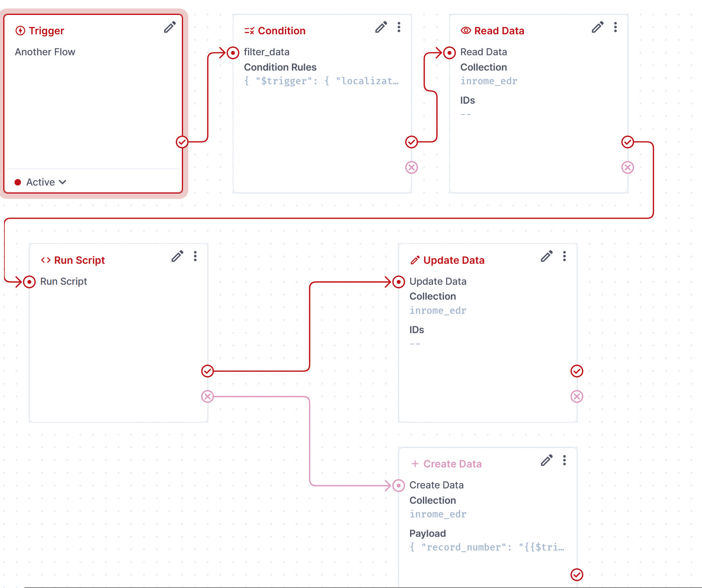Click the Condition Rules JSON preview
This screenshot has height=588, width=702.
point(321,81)
